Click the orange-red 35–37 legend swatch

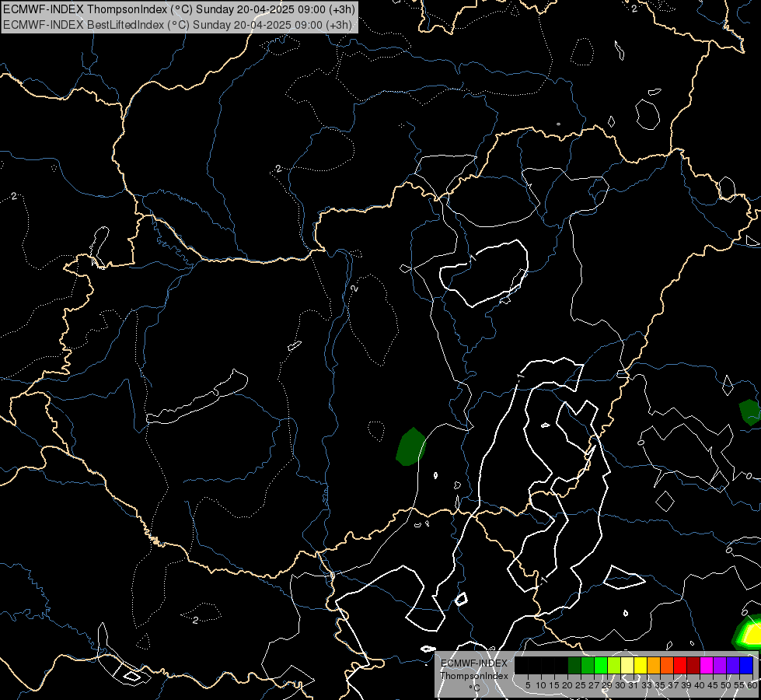(667, 665)
